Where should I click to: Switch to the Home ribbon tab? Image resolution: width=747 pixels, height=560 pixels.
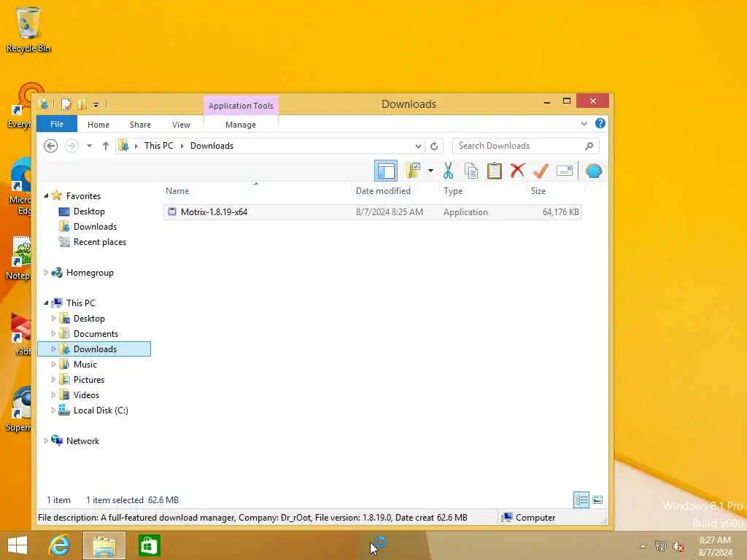pos(98,124)
